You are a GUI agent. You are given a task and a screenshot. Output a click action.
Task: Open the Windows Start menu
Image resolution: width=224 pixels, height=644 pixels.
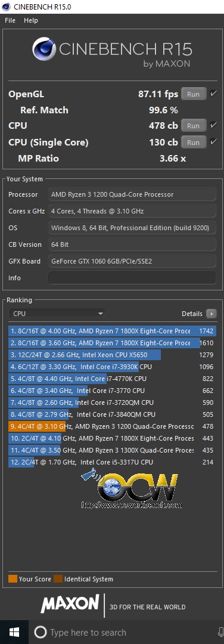tap(14, 632)
